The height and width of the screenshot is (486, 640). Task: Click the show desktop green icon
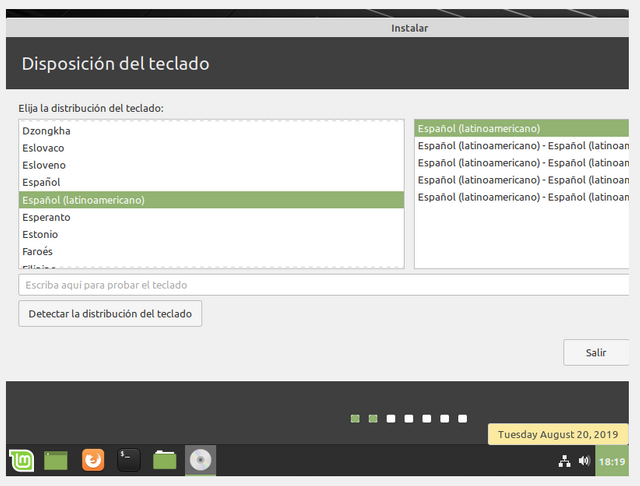coord(56,460)
